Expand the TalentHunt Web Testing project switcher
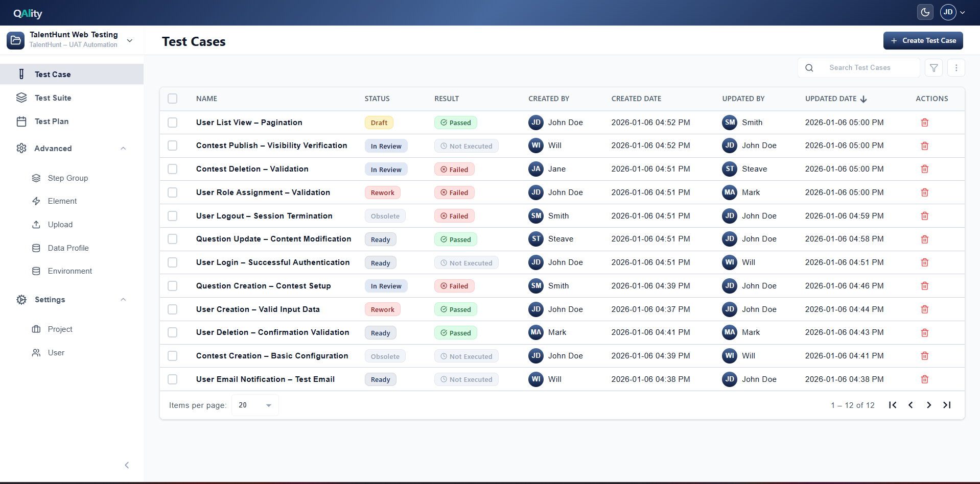The height and width of the screenshot is (484, 980). (x=129, y=40)
